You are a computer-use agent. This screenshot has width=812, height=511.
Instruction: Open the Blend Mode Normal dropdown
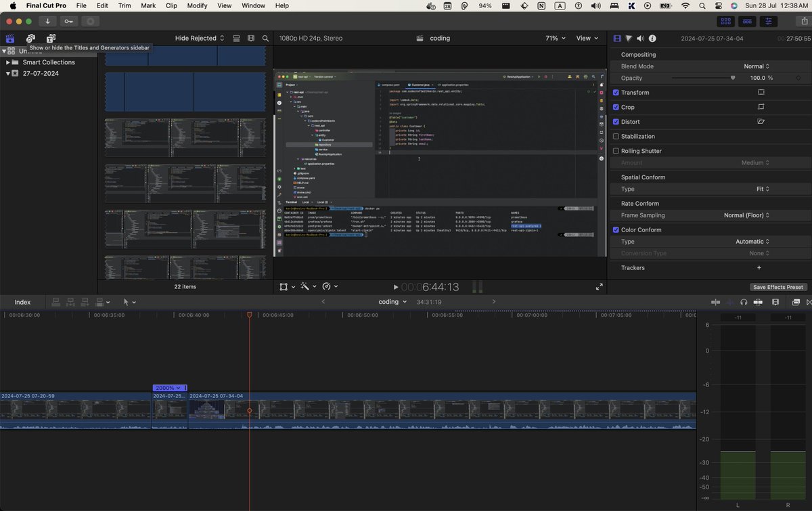coord(757,66)
